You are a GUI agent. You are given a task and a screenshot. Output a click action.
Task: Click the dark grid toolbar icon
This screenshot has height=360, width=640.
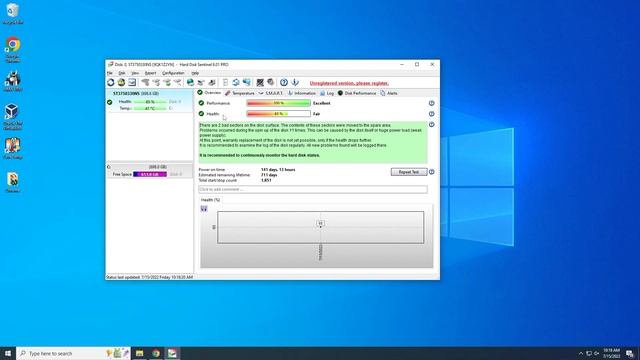point(260,82)
